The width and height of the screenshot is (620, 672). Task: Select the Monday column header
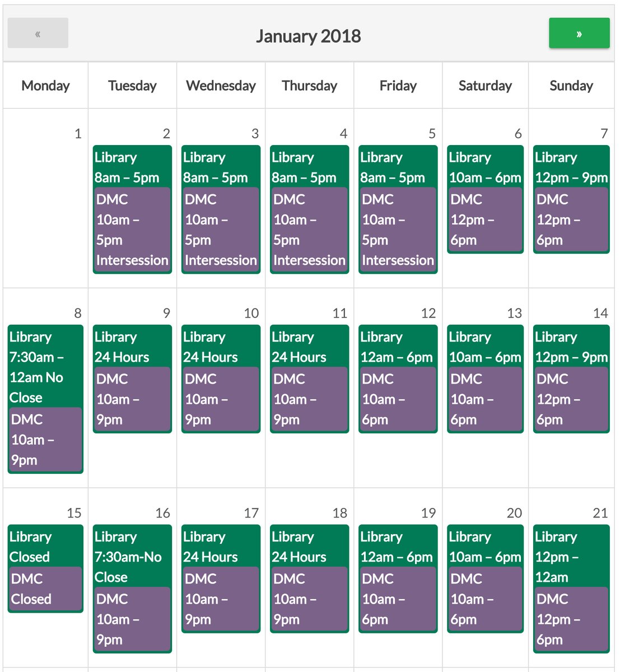[x=45, y=86]
